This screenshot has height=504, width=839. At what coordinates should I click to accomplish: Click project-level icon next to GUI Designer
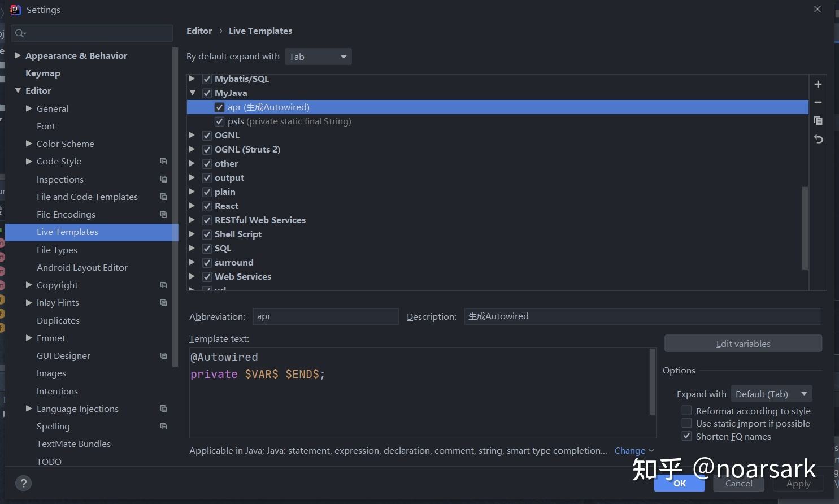coord(163,355)
